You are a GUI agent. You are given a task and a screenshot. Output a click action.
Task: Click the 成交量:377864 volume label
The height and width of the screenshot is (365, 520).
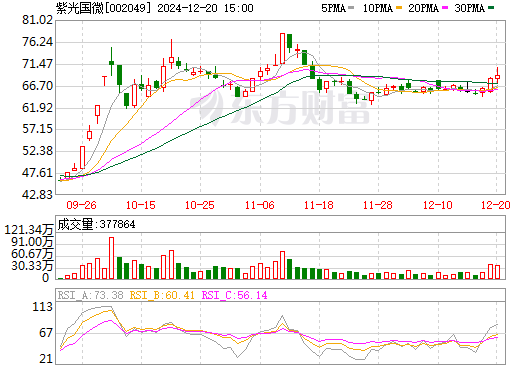[x=97, y=224]
